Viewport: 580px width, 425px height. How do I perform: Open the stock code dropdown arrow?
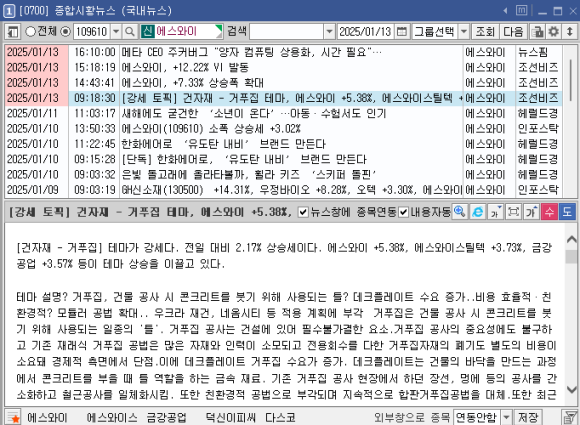(116, 32)
